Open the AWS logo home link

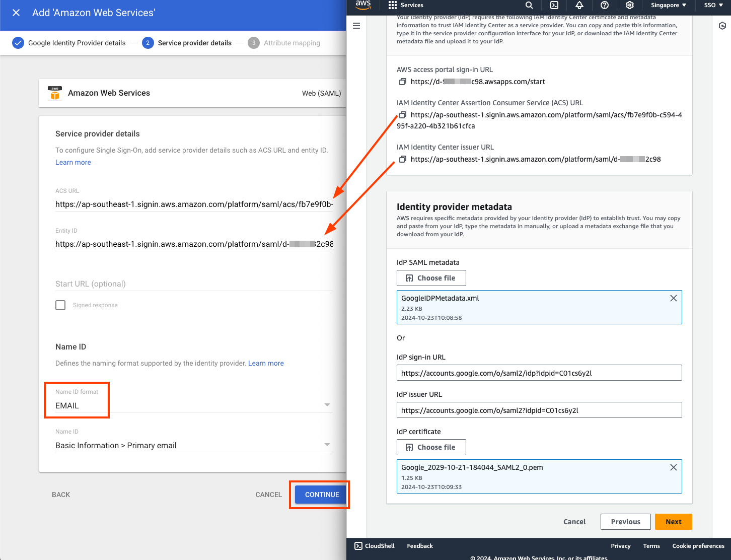pyautogui.click(x=363, y=5)
